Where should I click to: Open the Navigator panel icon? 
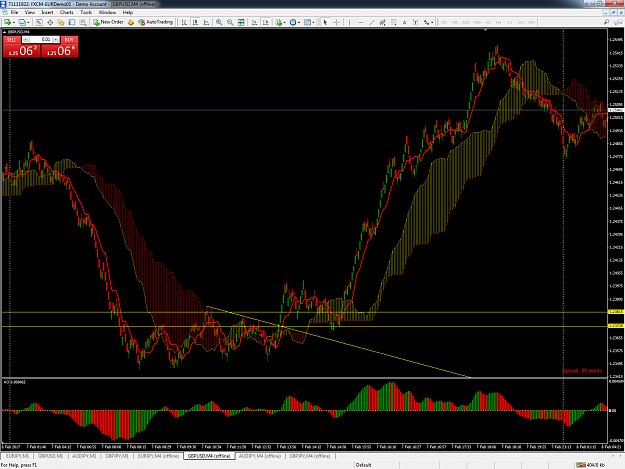click(61, 22)
